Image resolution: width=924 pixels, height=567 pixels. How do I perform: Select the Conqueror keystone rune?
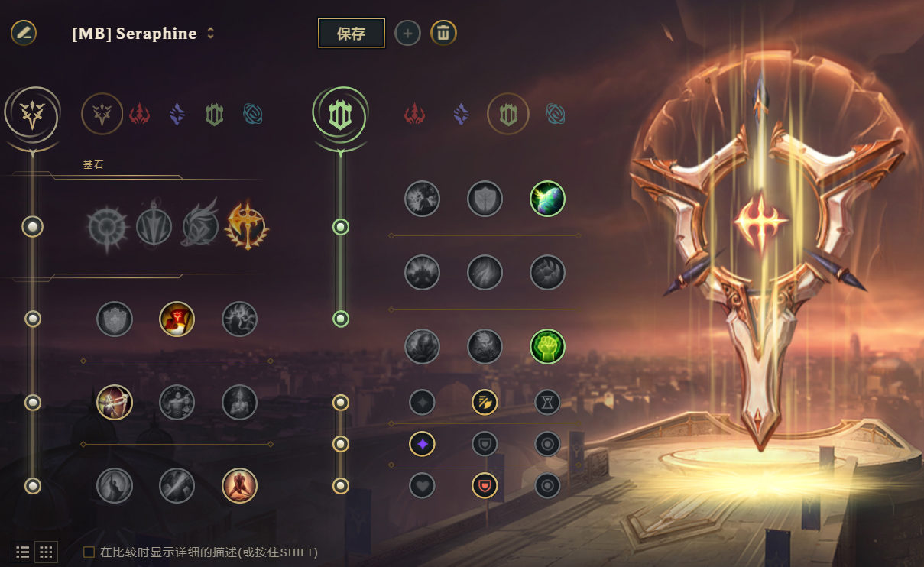247,226
